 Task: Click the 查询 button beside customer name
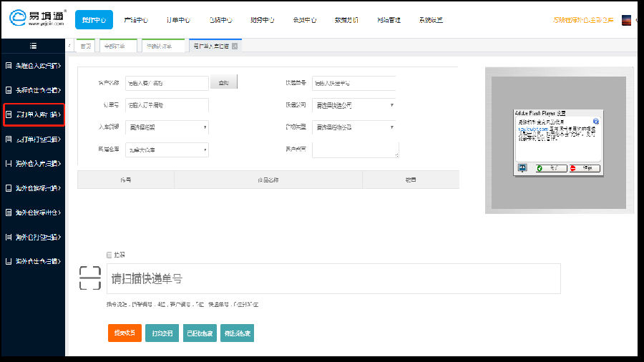pyautogui.click(x=223, y=84)
